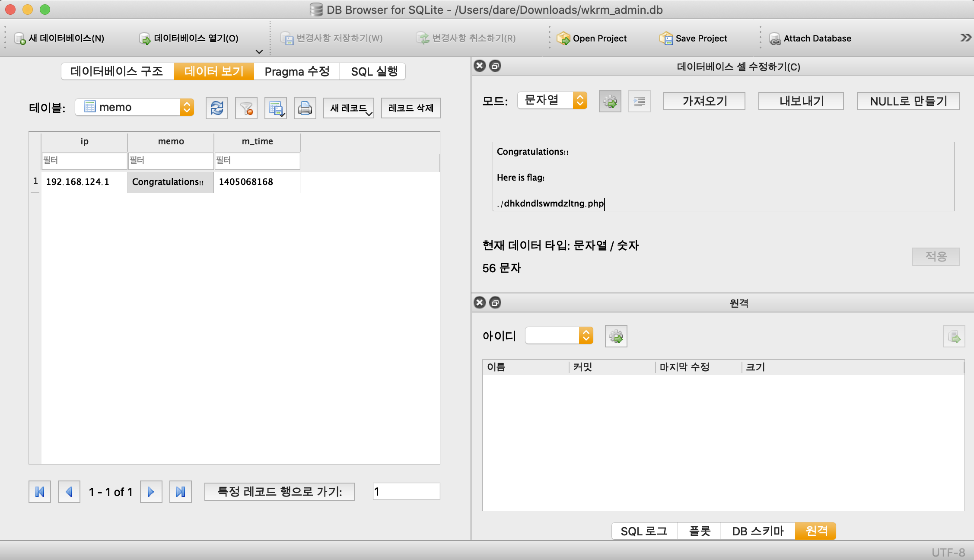
Task: Click the refresh icon next to 아이디
Action: (x=616, y=336)
